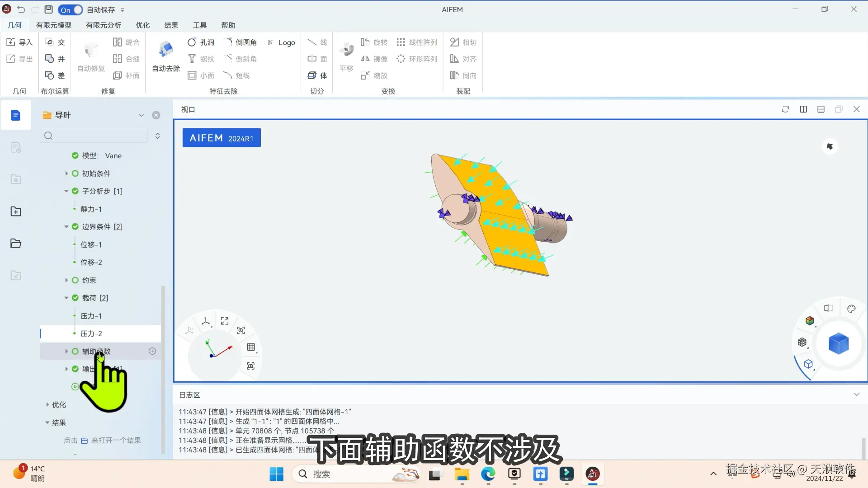868x488 pixels.
Task: Select the 孔洞 hole removal tool
Action: (201, 42)
